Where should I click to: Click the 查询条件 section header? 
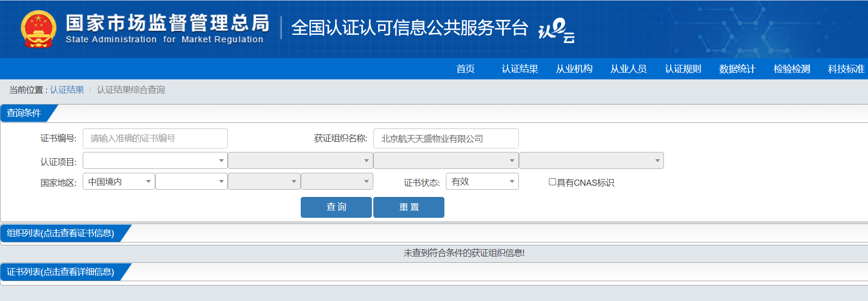[x=24, y=113]
